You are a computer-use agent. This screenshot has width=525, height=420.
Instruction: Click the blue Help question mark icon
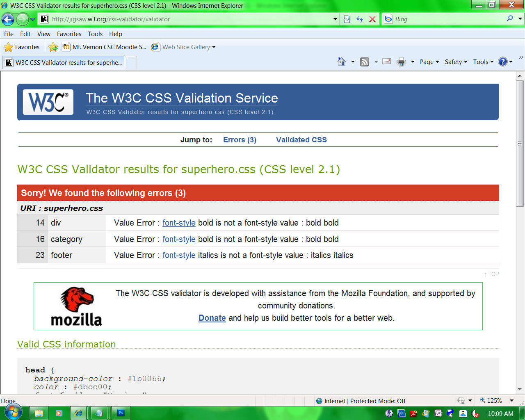[502, 62]
